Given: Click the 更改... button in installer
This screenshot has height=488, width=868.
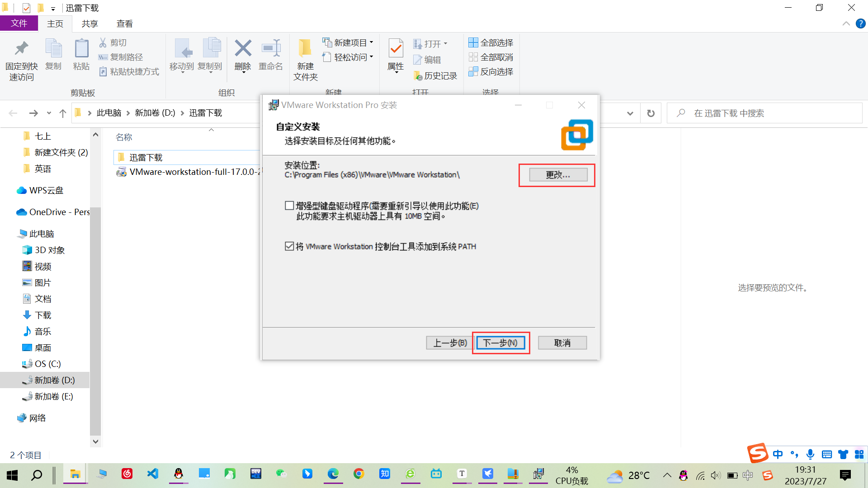Looking at the screenshot, I should pos(558,175).
